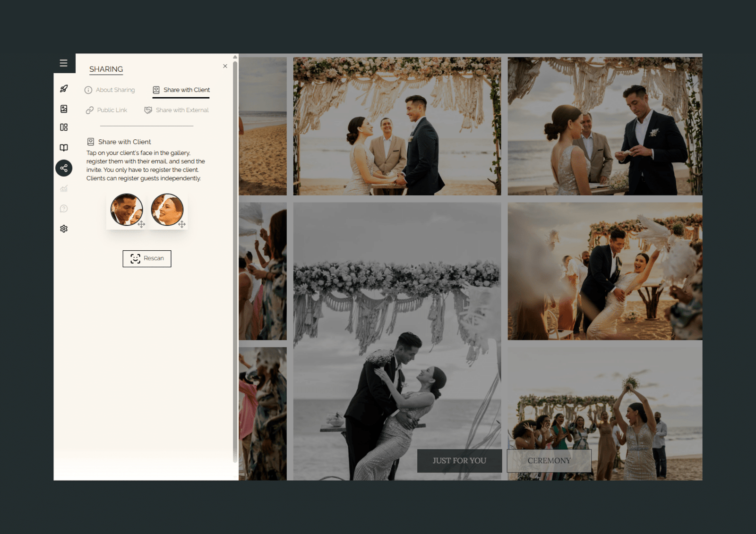Click the Sharing panel vertical scrollbar
Screen dimensions: 756x534
235,260
